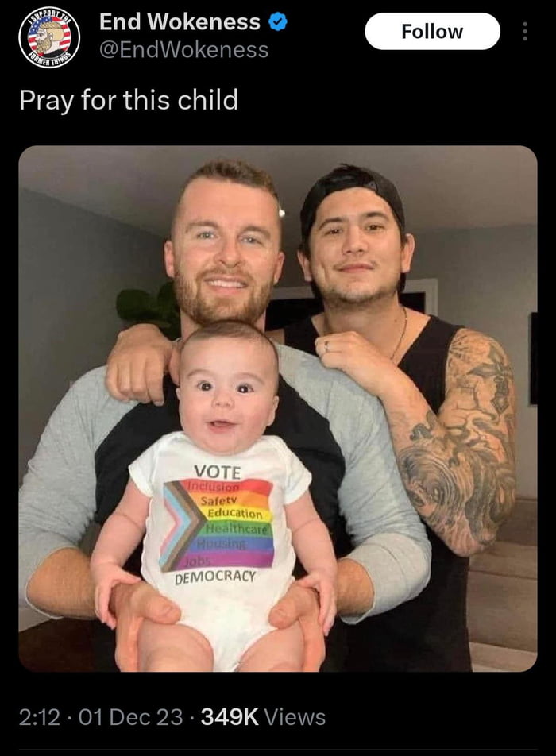
Task: Open the End Wokeness display name
Action: click(180, 22)
